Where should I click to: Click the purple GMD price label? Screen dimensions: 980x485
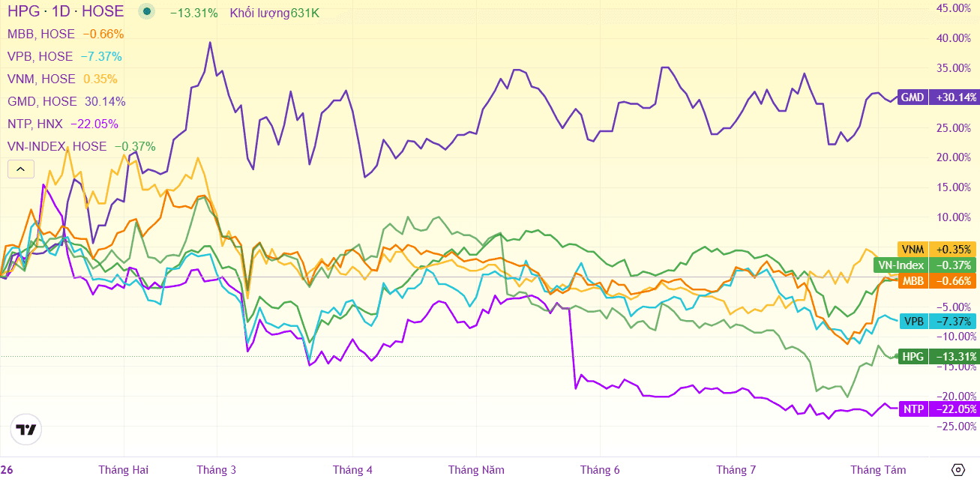(939, 97)
